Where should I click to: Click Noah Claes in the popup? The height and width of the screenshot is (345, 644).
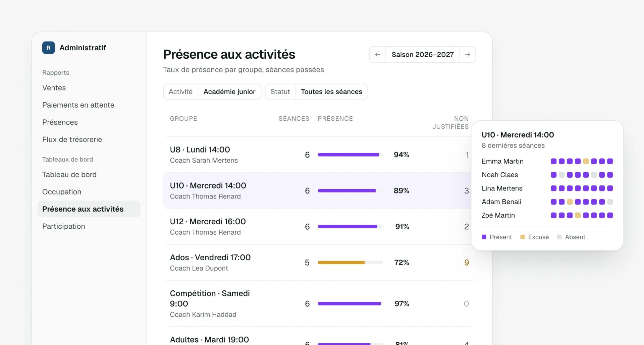[500, 175]
